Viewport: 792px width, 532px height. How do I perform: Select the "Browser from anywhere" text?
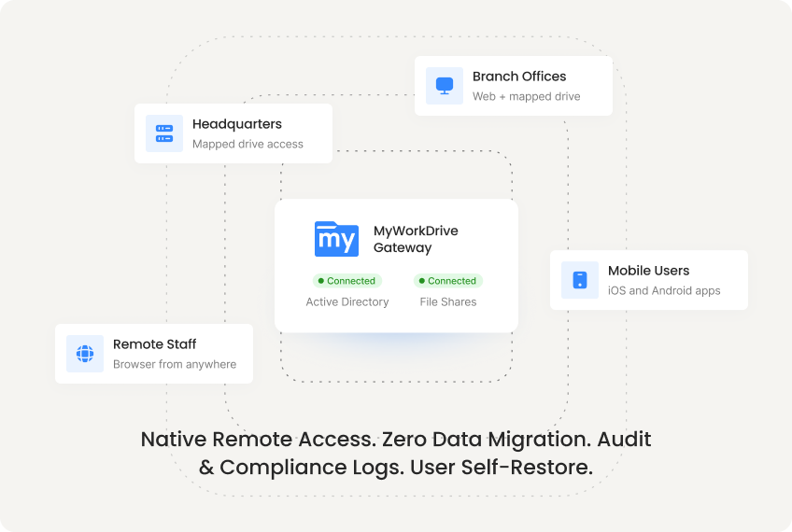point(175,364)
